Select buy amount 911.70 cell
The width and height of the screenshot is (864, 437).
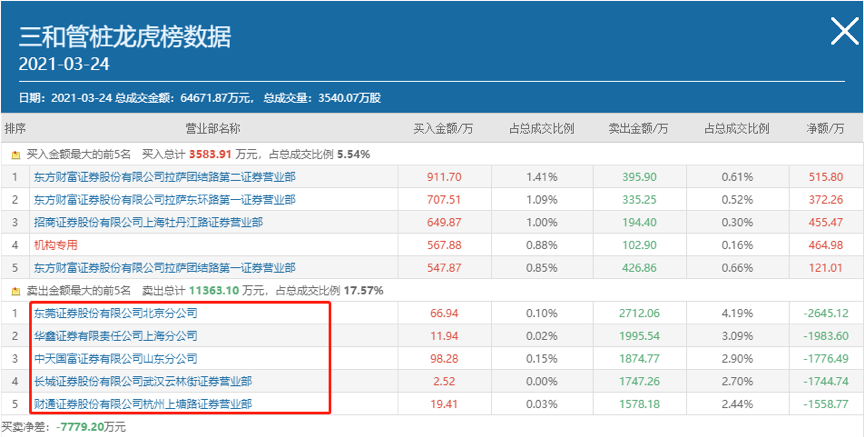coord(444,177)
